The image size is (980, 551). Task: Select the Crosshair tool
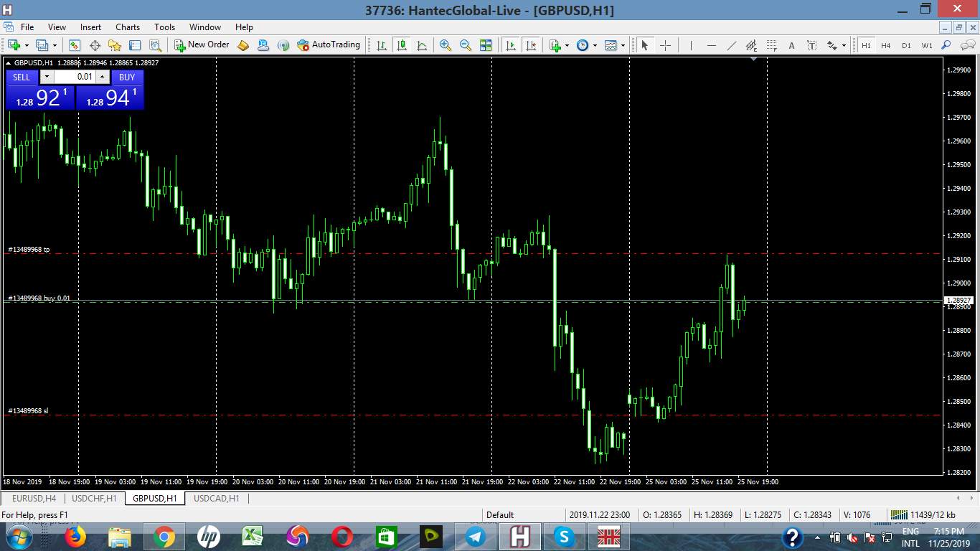tap(665, 45)
